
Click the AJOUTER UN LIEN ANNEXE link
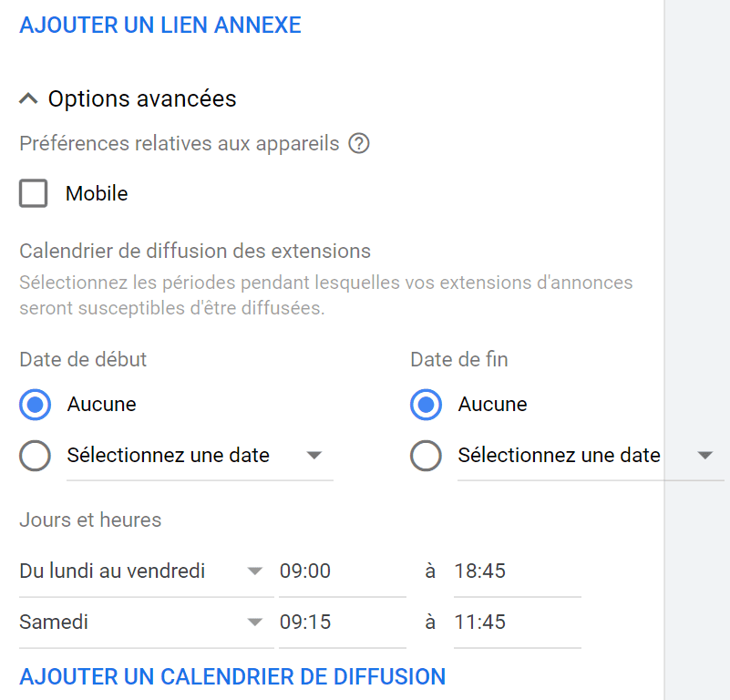click(x=160, y=25)
